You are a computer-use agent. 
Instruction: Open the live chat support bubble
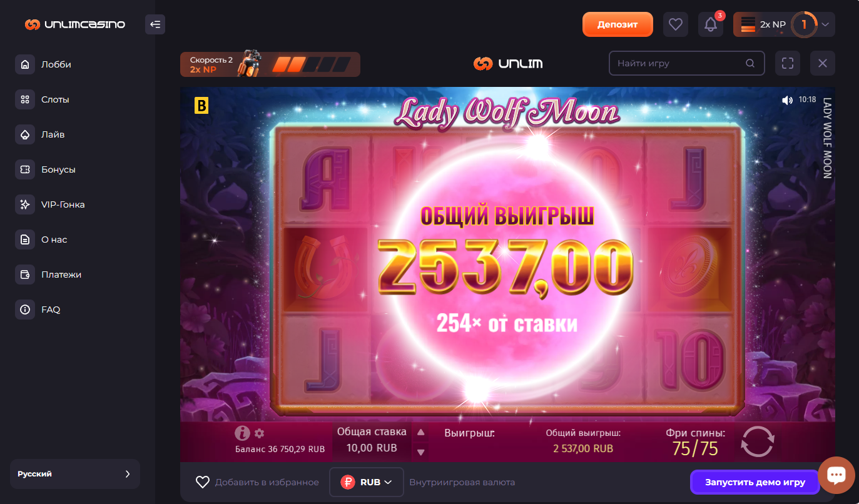[x=836, y=475]
